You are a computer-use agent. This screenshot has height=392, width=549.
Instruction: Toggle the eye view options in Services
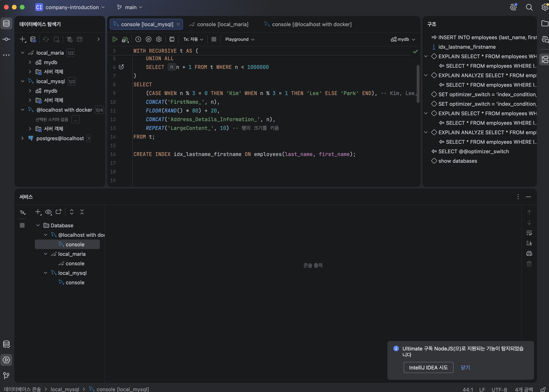point(48,212)
